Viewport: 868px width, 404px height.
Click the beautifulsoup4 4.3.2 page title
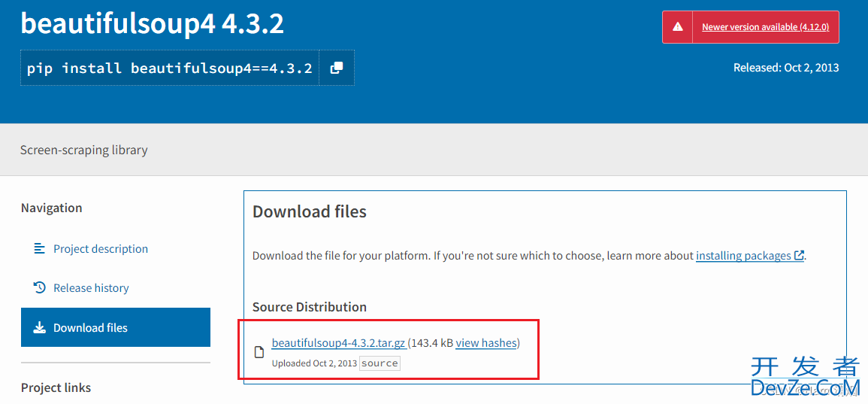[153, 24]
